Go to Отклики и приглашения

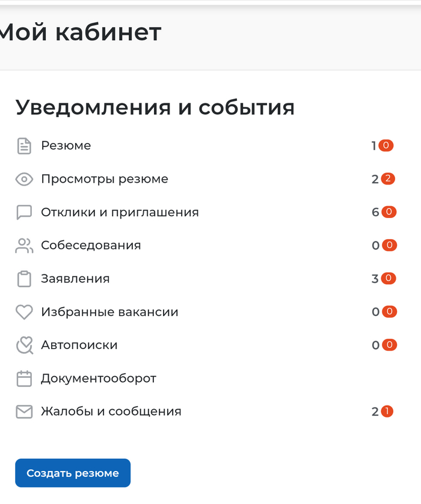tap(120, 212)
